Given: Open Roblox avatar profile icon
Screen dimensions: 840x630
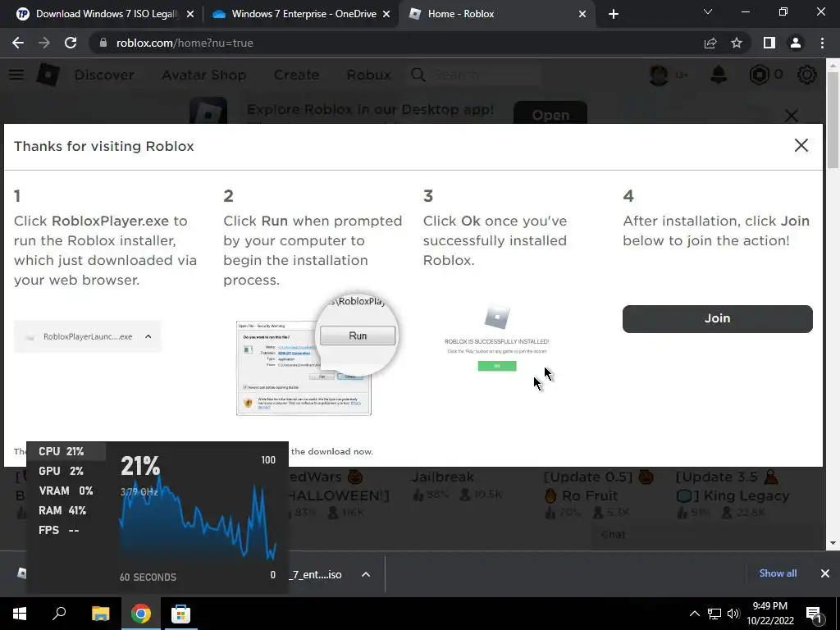Looking at the screenshot, I should coord(659,75).
